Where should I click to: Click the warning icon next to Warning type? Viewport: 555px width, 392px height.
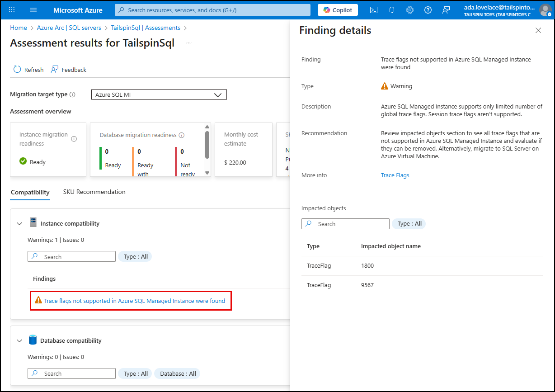pos(385,86)
